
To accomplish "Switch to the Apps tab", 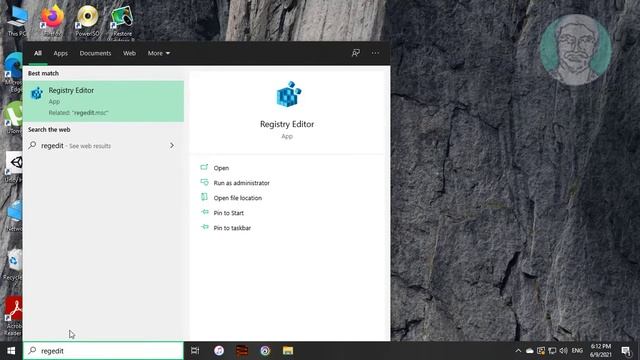I will [60, 53].
